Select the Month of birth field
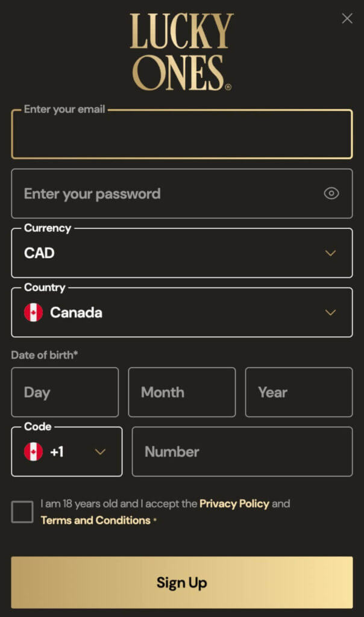Viewport: 364px width, 617px height. [181, 392]
